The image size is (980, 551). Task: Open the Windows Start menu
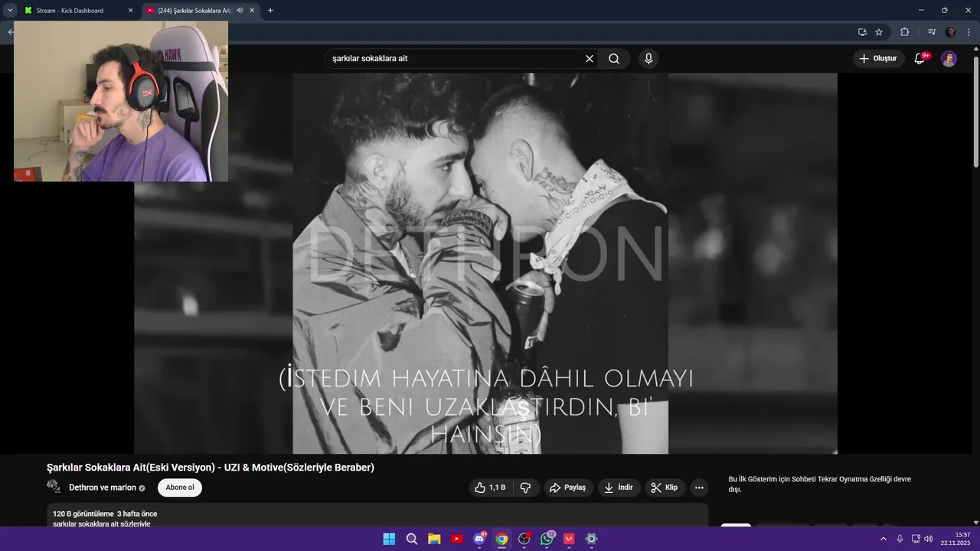(389, 539)
